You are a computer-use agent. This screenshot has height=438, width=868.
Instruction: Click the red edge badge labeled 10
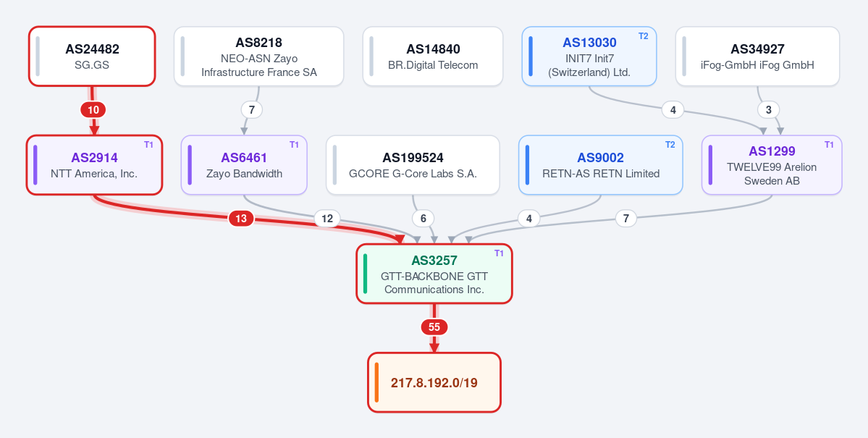tap(93, 109)
